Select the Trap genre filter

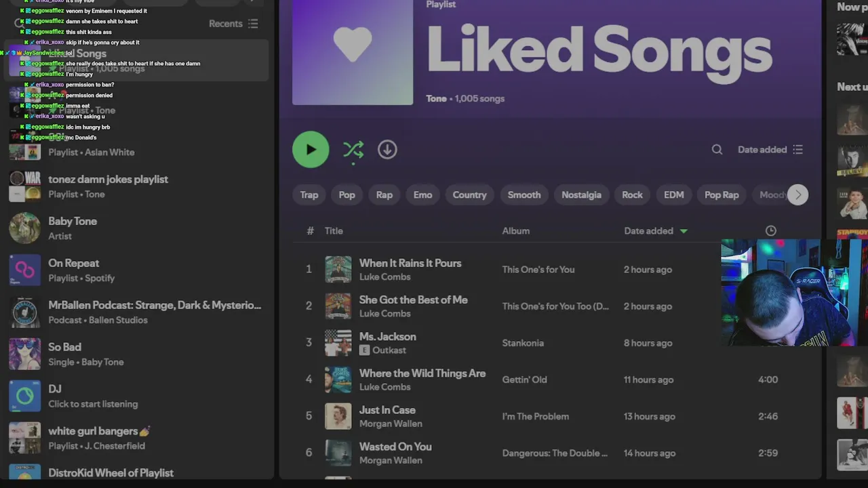pyautogui.click(x=309, y=195)
